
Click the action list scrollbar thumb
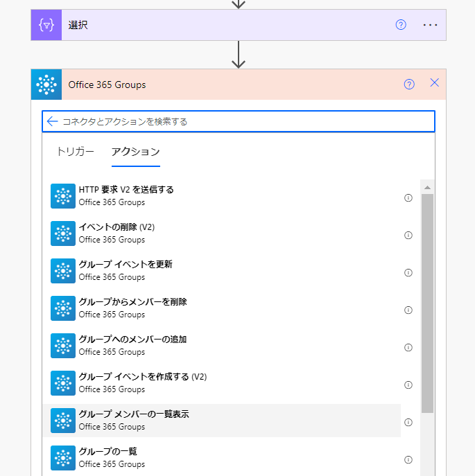click(x=427, y=303)
